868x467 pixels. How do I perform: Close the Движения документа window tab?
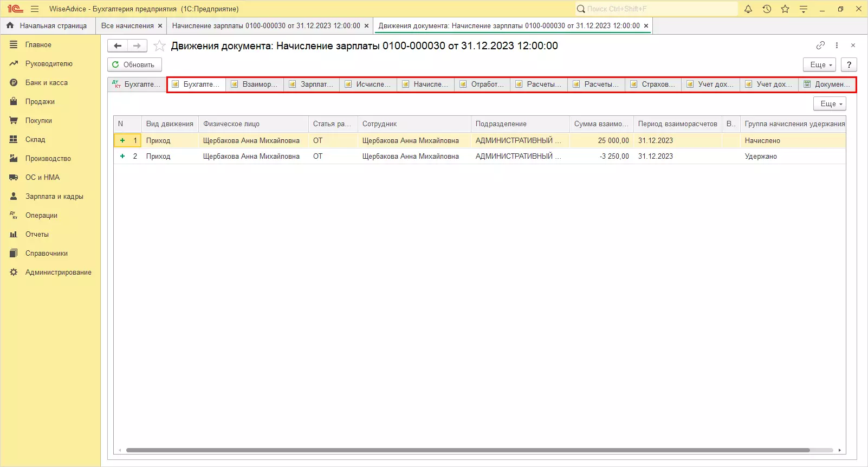(646, 26)
